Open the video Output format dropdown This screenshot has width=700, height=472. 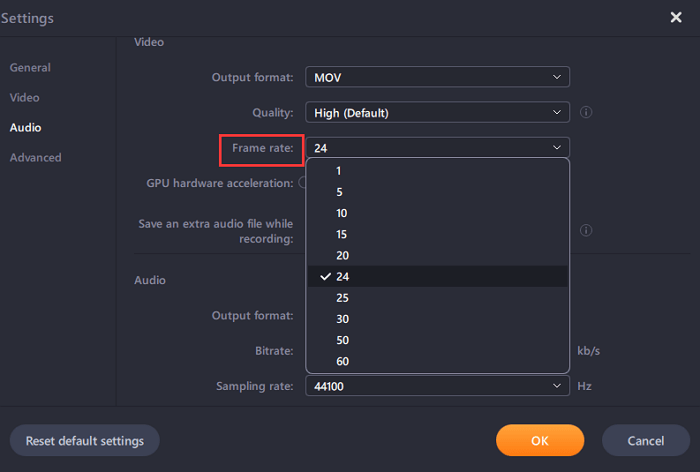pyautogui.click(x=438, y=77)
